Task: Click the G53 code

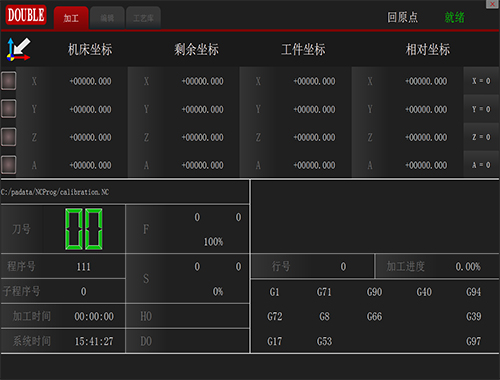Action: [324, 341]
